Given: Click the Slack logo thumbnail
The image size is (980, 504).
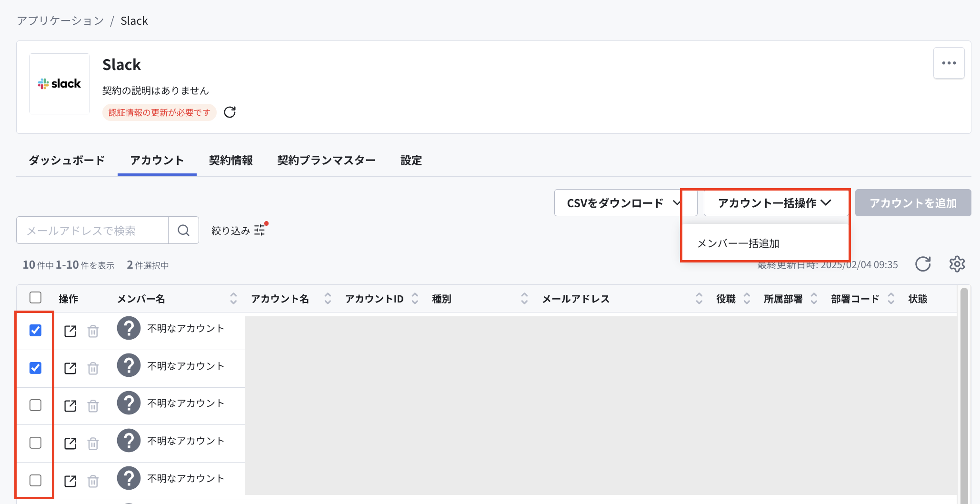Looking at the screenshot, I should [x=60, y=83].
